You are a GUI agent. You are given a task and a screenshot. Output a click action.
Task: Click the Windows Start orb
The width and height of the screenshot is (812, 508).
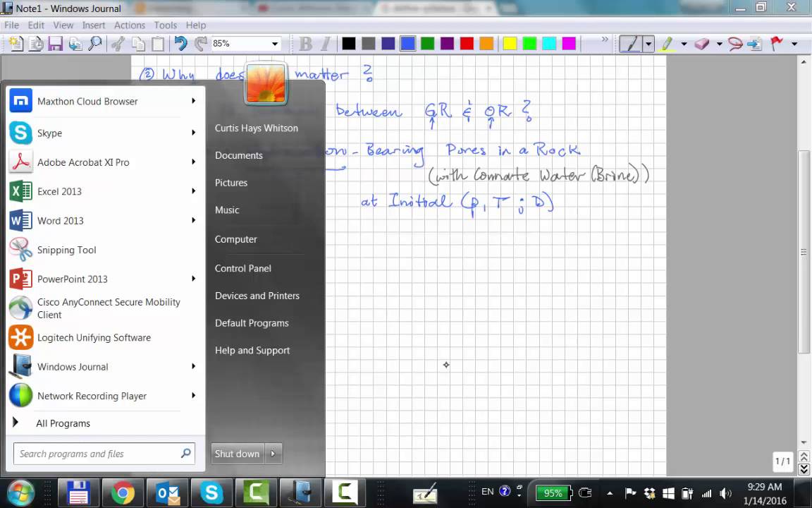click(21, 492)
